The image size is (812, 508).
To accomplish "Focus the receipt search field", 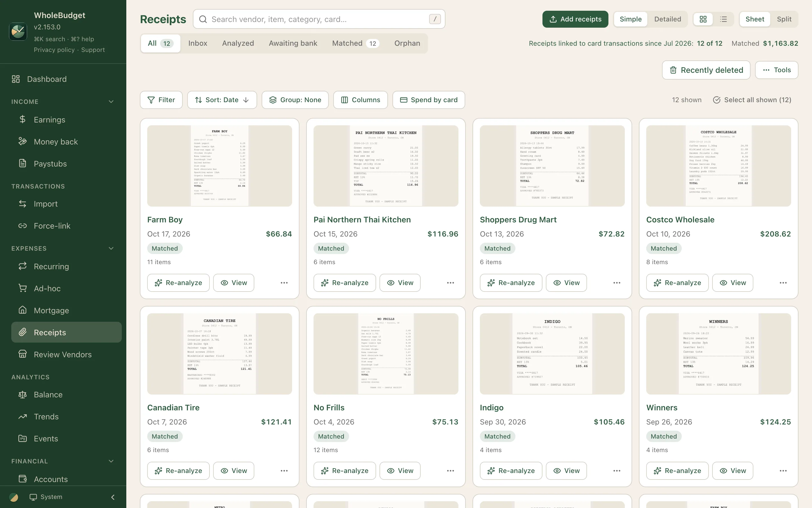I will click(x=319, y=19).
